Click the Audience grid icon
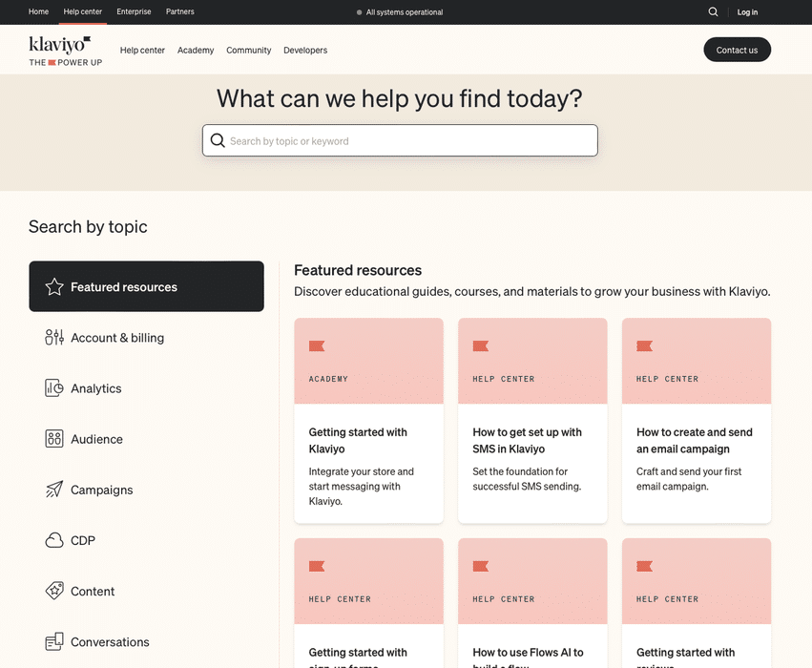Image resolution: width=812 pixels, height=668 pixels. coord(53,438)
